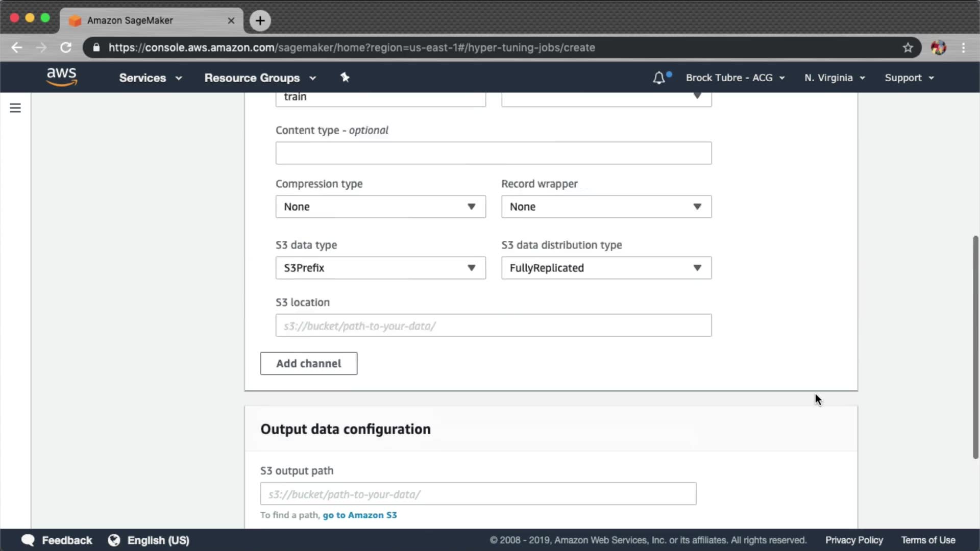Click the page vertical scrollbar
980x551 pixels.
pyautogui.click(x=975, y=347)
